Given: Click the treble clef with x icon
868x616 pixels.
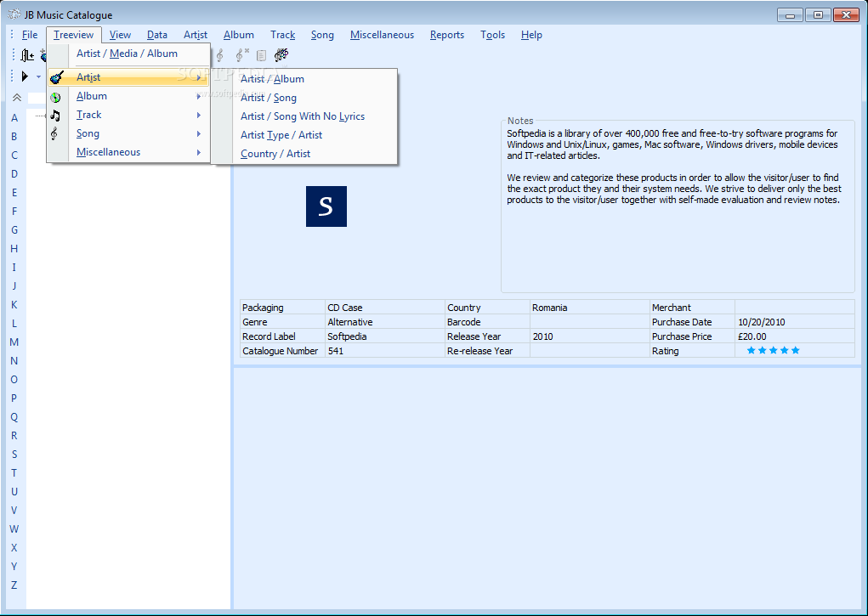Looking at the screenshot, I should 242,54.
